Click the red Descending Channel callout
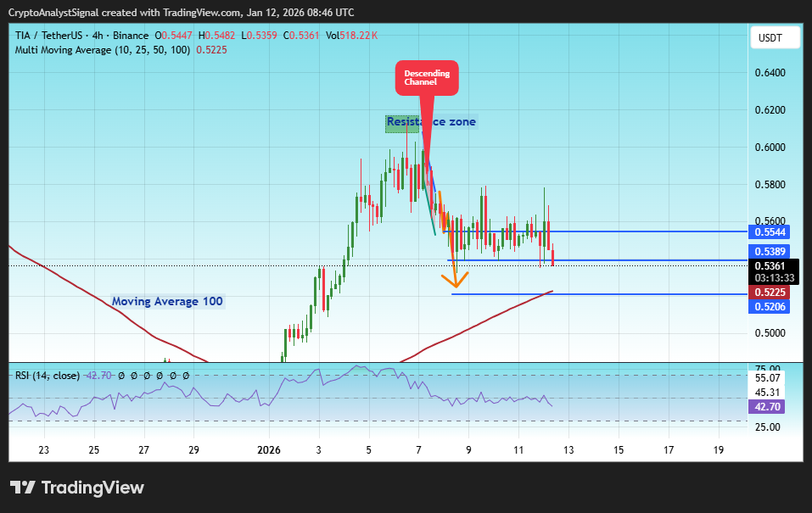Viewport: 812px width, 513px height. pyautogui.click(x=427, y=78)
